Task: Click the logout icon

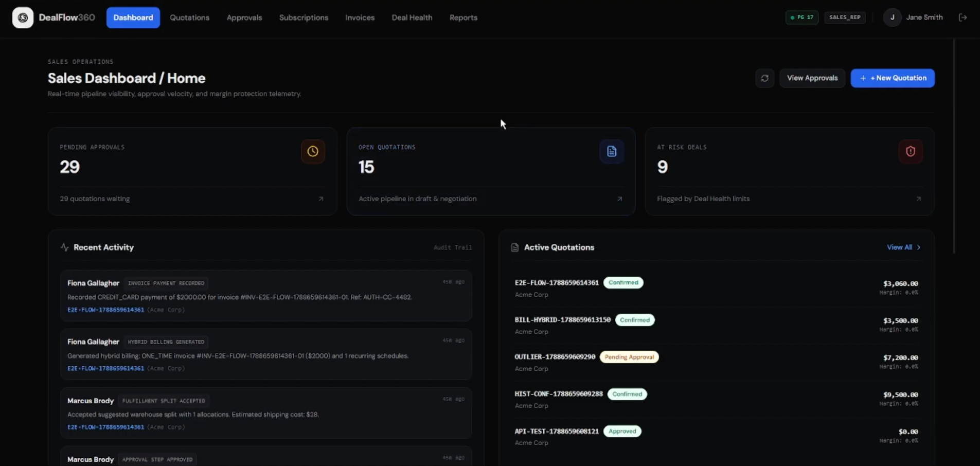Action: (963, 17)
